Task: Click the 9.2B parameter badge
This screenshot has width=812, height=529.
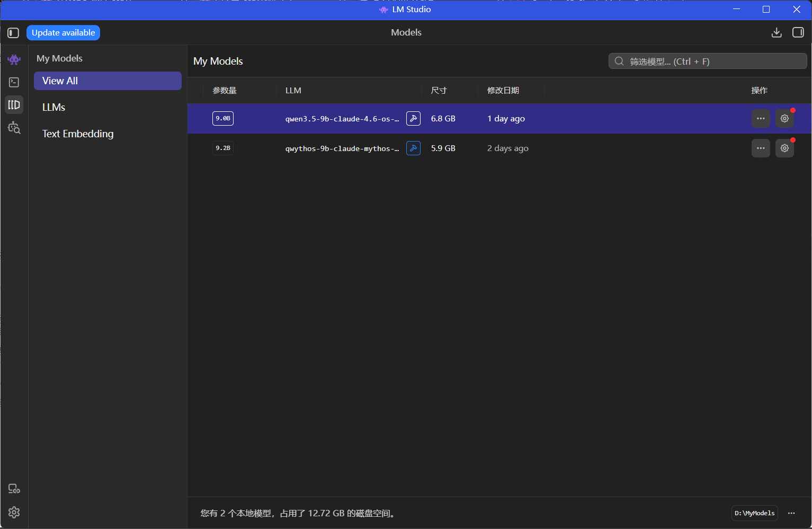Action: (x=223, y=148)
